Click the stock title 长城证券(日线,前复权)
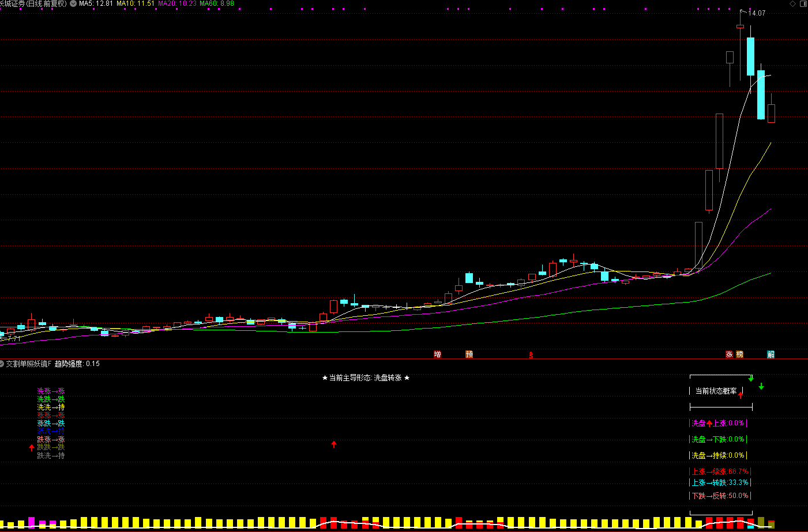 click(x=33, y=3)
